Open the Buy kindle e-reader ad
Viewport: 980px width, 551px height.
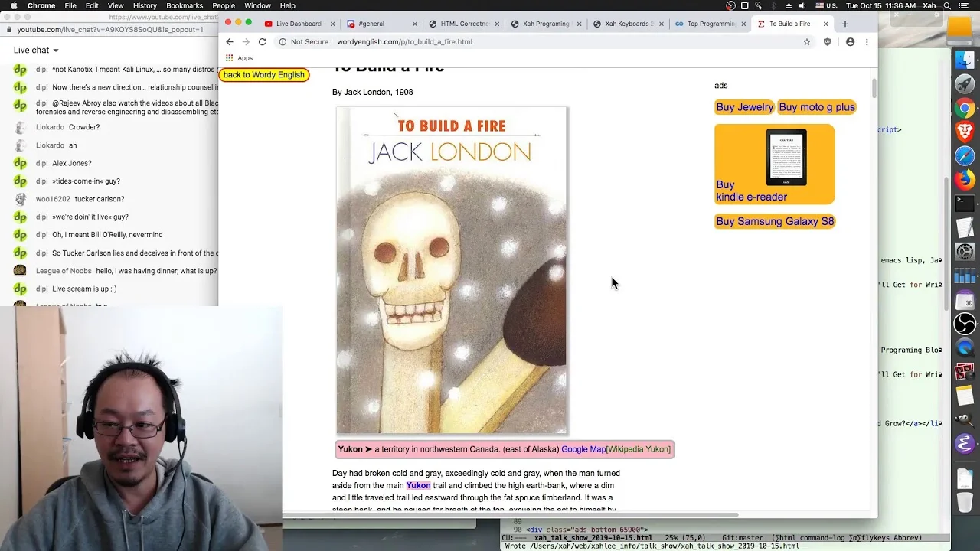pyautogui.click(x=775, y=165)
